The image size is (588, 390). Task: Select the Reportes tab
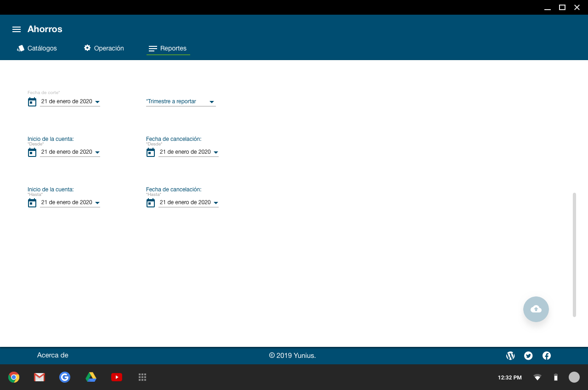pos(168,48)
